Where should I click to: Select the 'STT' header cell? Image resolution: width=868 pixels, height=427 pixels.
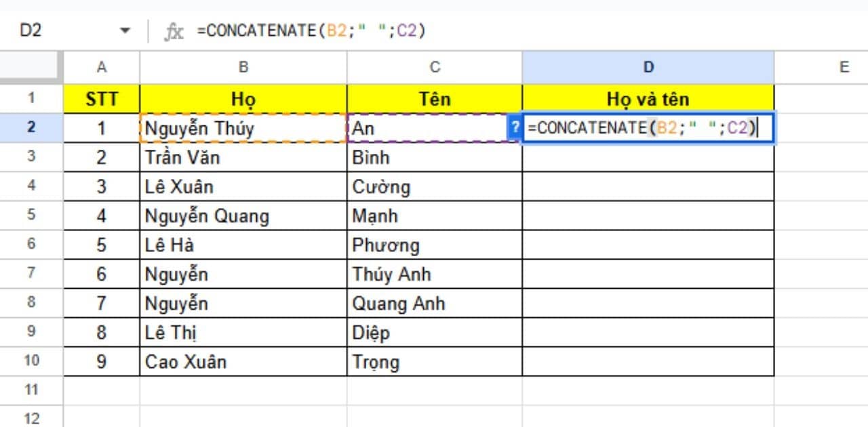(100, 98)
